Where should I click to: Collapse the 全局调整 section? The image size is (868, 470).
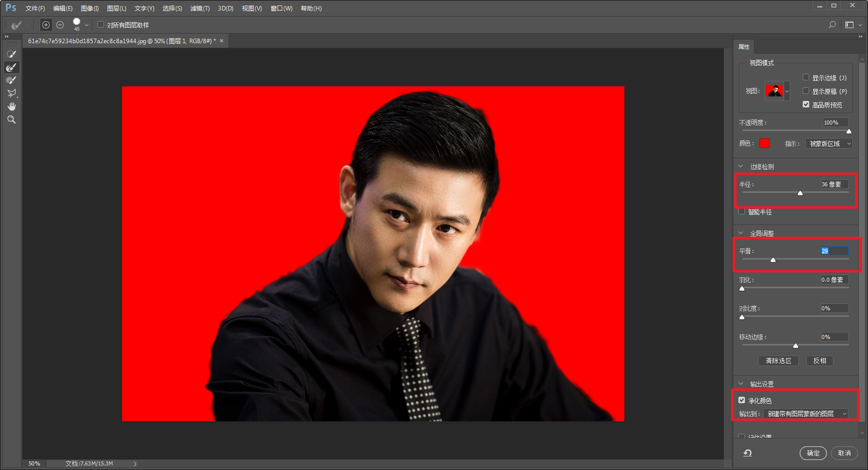pyautogui.click(x=741, y=233)
